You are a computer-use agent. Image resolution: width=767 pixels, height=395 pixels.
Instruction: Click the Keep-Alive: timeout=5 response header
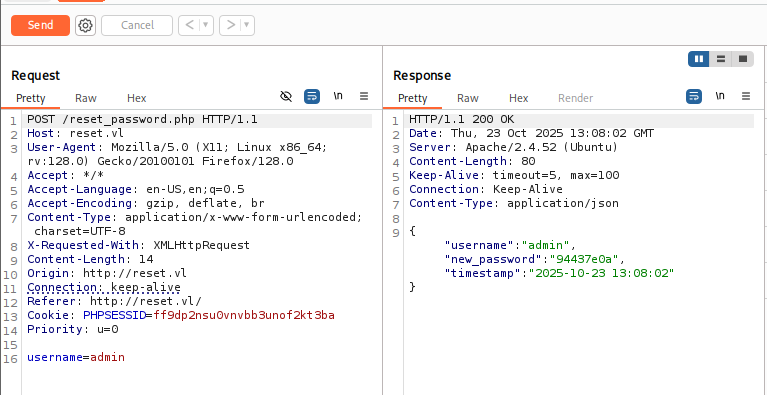(514, 176)
